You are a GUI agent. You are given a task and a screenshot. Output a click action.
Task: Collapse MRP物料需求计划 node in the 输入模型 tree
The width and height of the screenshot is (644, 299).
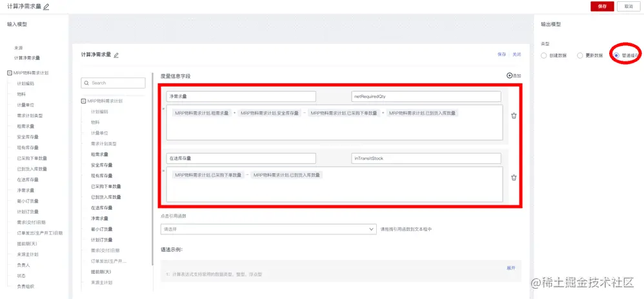coord(10,73)
